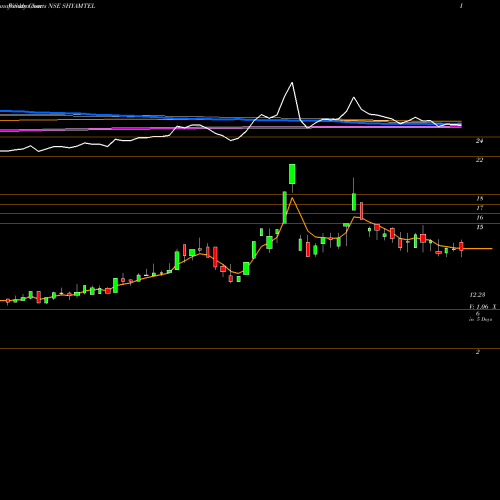Viewport: 500px width, 500px height.
Task: Select the 15 price axis label
Action: click(x=479, y=227)
